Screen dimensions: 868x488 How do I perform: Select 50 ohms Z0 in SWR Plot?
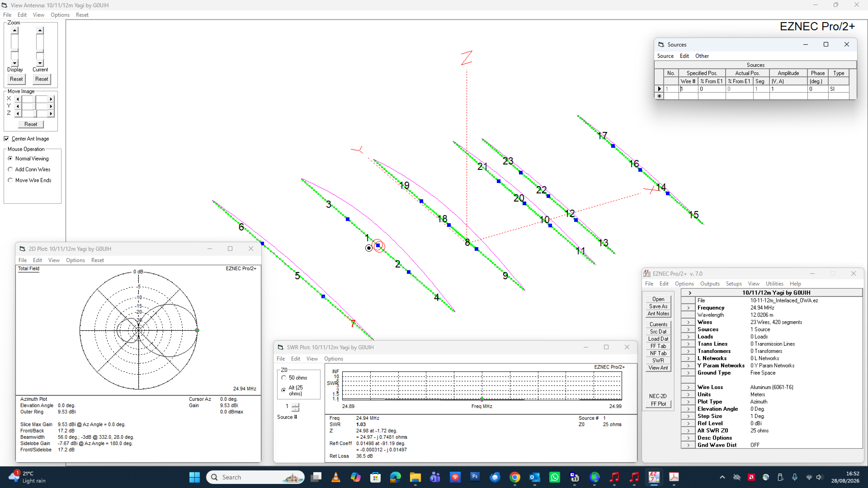(284, 378)
